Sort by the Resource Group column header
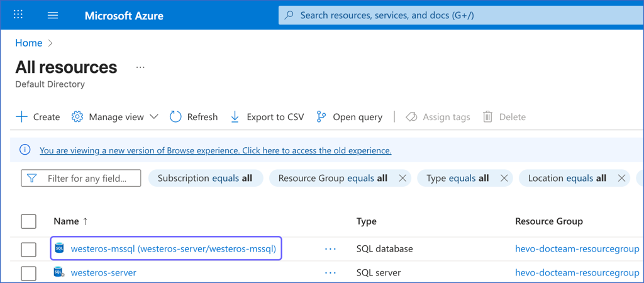The width and height of the screenshot is (644, 283). point(548,221)
